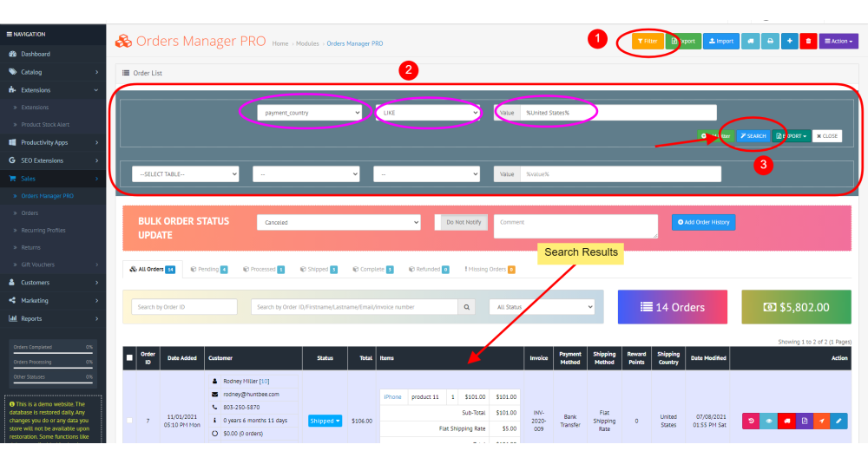Image resolution: width=868 pixels, height=464 pixels.
Task: Open Dashboard in the navigation sidebar
Action: 53,54
